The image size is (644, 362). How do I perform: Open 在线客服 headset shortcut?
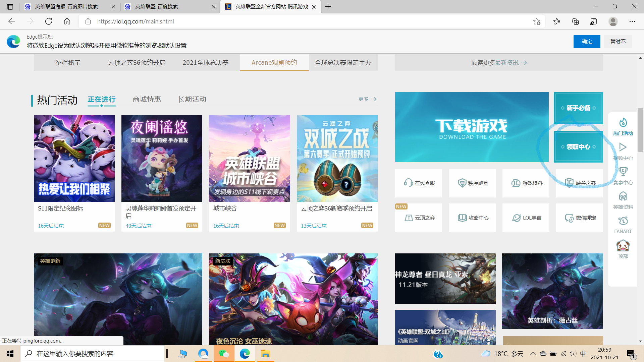point(419,183)
